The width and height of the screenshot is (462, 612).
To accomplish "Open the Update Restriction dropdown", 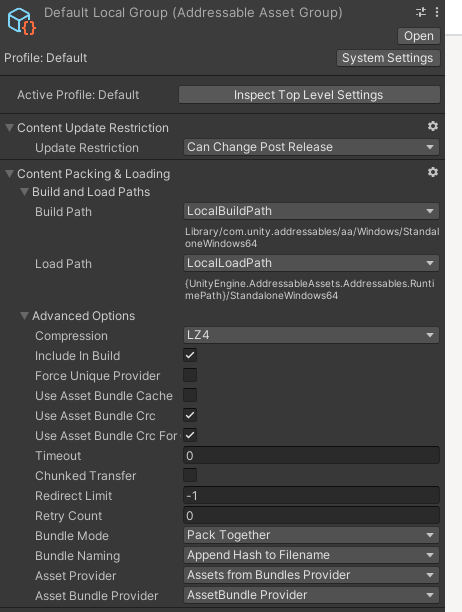I will tap(311, 147).
